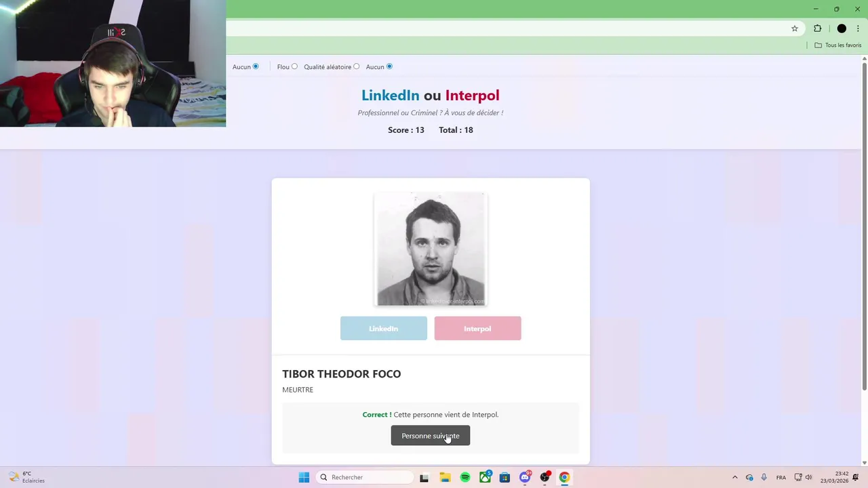Click the Correct ! result message
Screen dimensions: 868x488
pyautogui.click(x=431, y=415)
